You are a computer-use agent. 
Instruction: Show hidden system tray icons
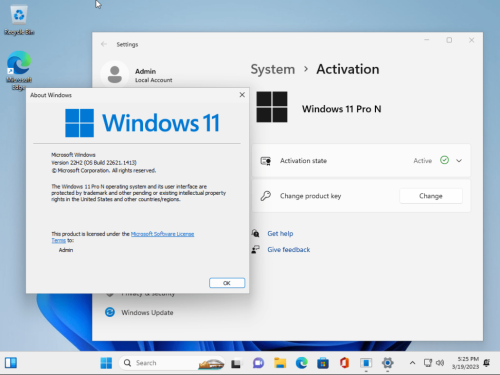(412, 363)
